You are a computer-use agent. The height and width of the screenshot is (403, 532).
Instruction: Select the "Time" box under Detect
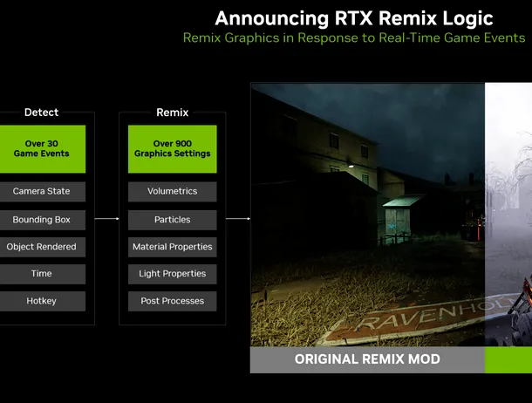pyautogui.click(x=43, y=274)
